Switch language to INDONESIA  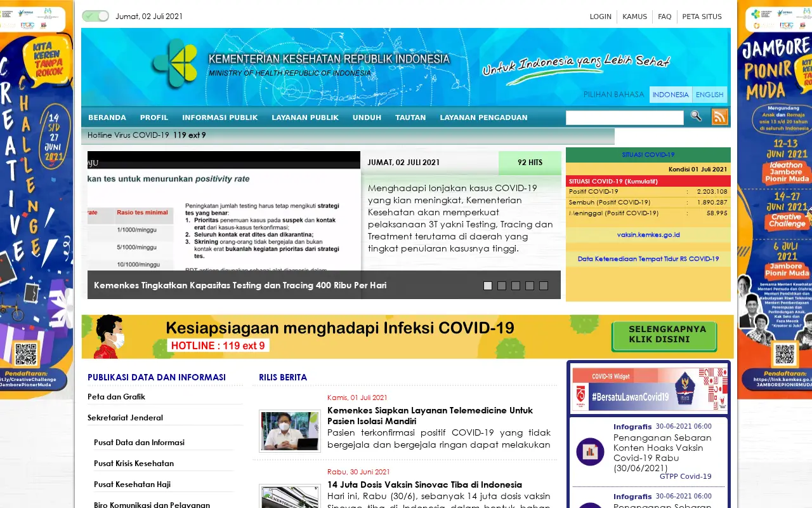click(671, 95)
